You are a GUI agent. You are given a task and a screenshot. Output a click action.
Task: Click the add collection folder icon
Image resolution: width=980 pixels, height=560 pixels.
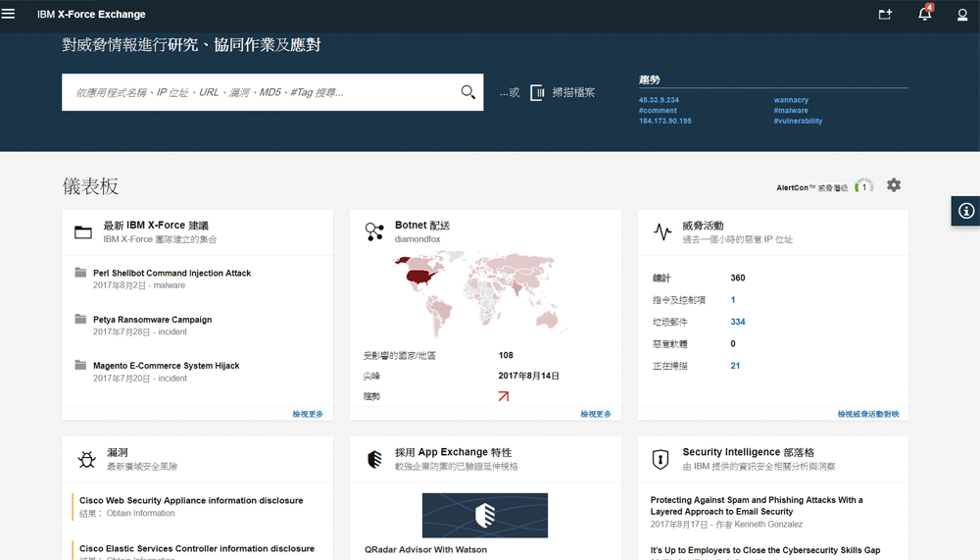pyautogui.click(x=885, y=14)
